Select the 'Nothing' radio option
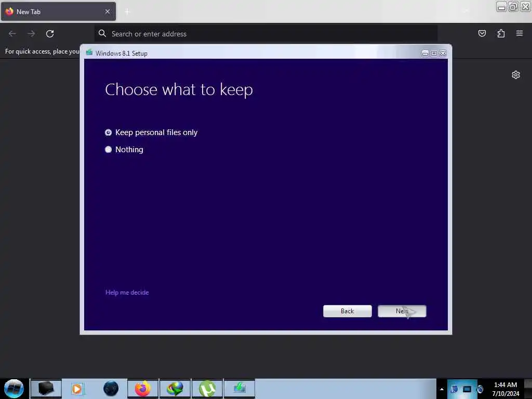The width and height of the screenshot is (532, 399). click(x=108, y=149)
